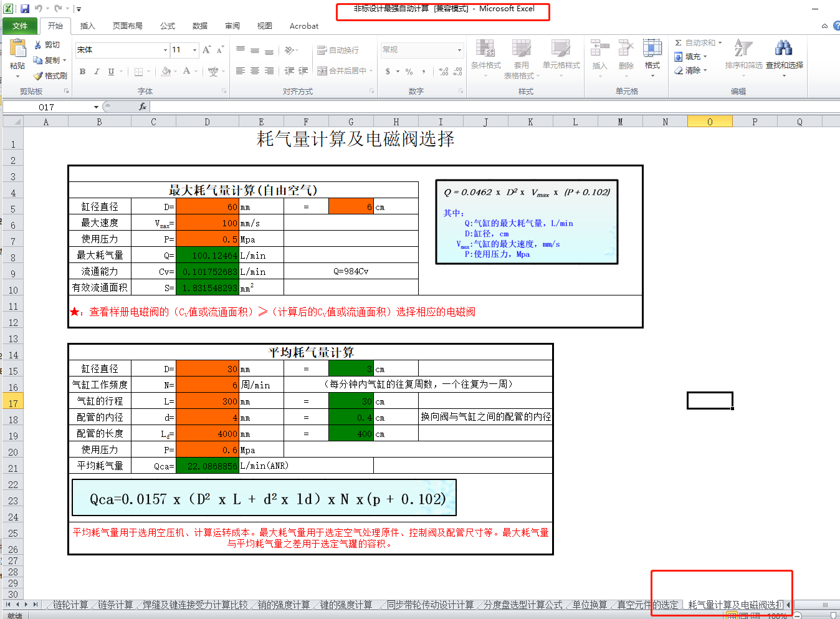Image resolution: width=840 pixels, height=619 pixels.
Task: Open the font size 11 dropdown
Action: tap(195, 50)
